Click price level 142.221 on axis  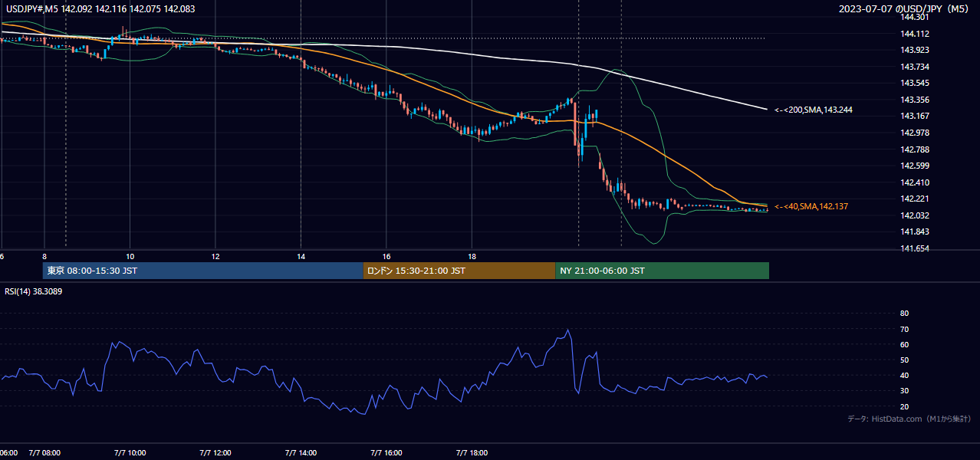[914, 199]
